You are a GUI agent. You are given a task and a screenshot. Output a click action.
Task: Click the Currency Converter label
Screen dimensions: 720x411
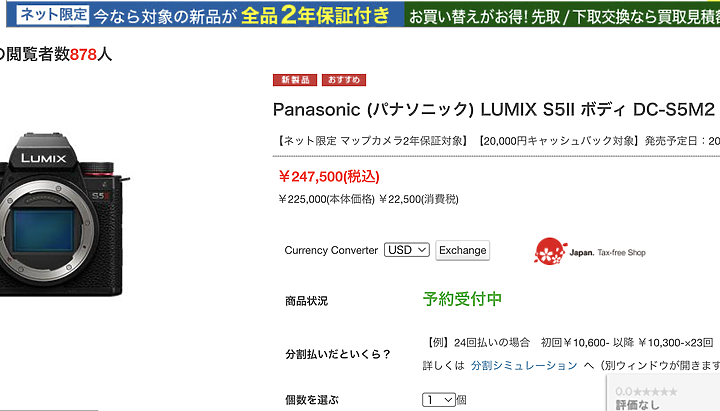pyautogui.click(x=331, y=250)
